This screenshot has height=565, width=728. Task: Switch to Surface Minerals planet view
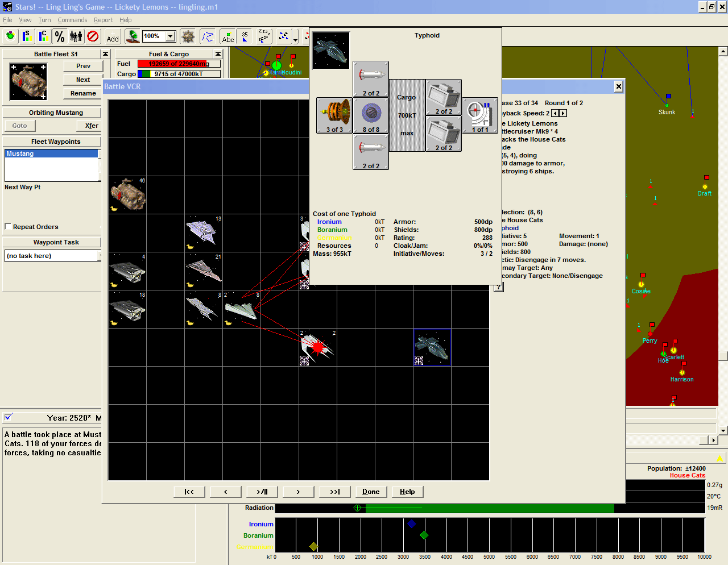pyautogui.click(x=27, y=37)
